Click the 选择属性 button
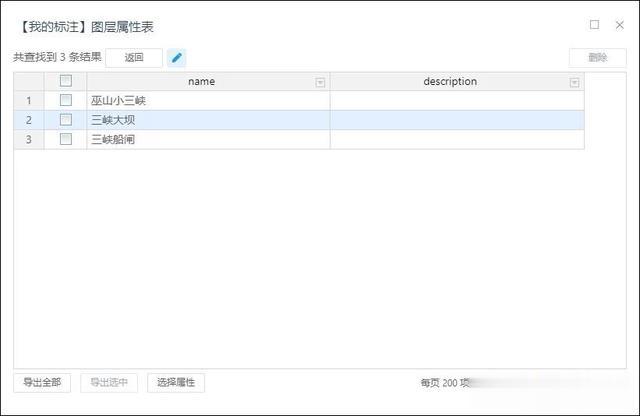Screen dimensions: 640x416 176,383
